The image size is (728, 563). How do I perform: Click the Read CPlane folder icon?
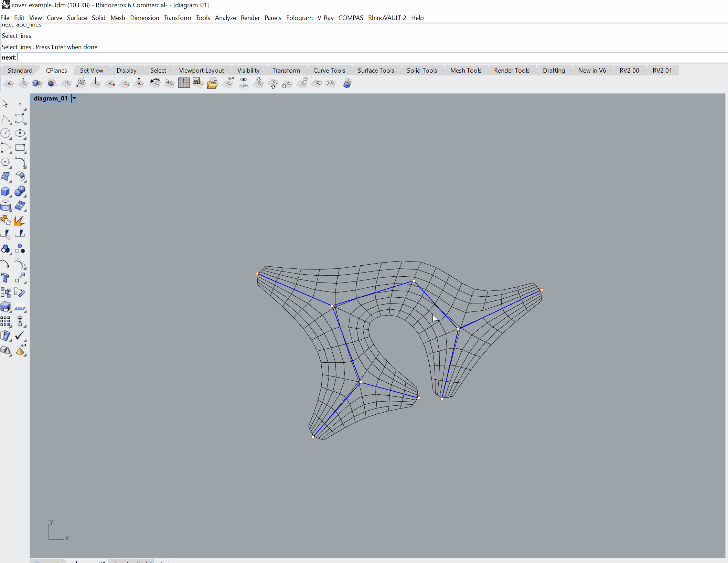213,83
